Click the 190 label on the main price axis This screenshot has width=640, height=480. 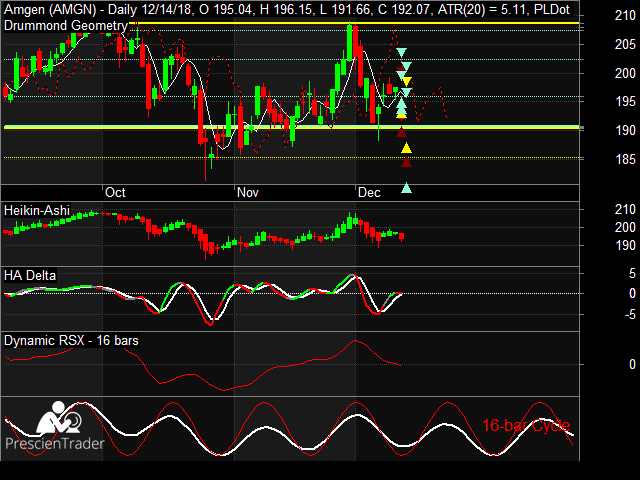click(625, 131)
